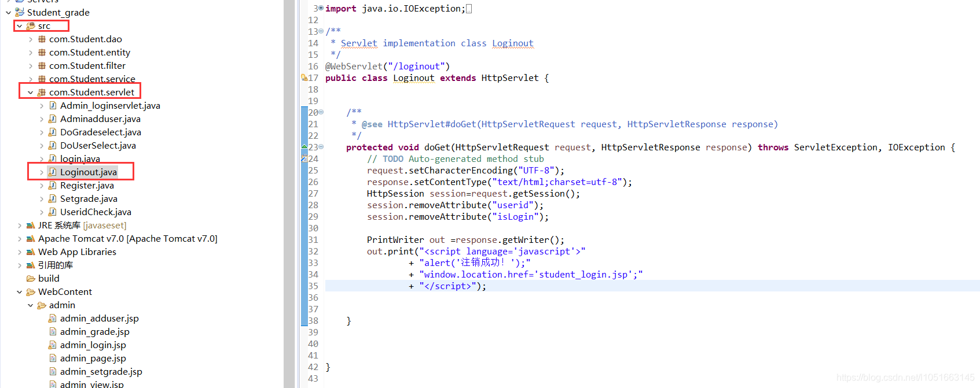This screenshot has height=388, width=980.
Task: Click the Loginout.java file icon
Action: click(x=53, y=172)
